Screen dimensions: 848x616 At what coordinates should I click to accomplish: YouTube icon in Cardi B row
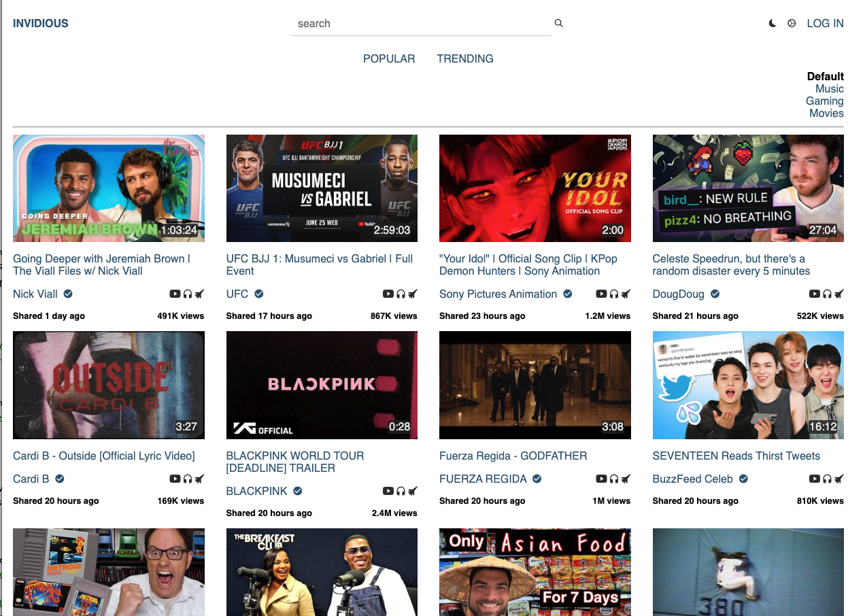(x=175, y=479)
